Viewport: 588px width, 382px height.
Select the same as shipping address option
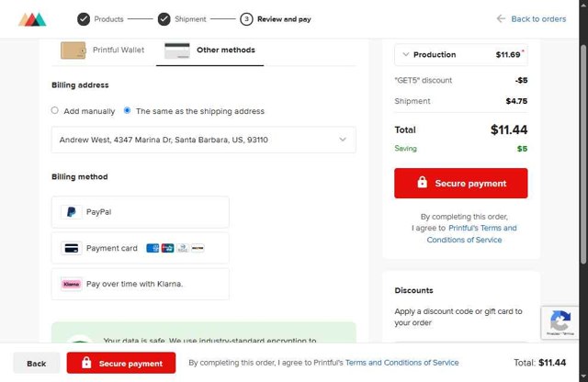pos(128,111)
